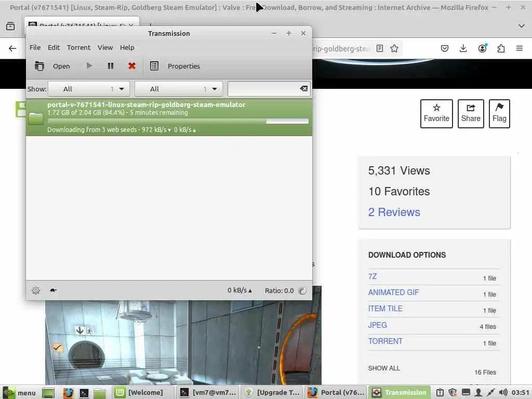The height and width of the screenshot is (399, 532).
Task: Toggle Firefox reader view icon
Action: point(380,48)
